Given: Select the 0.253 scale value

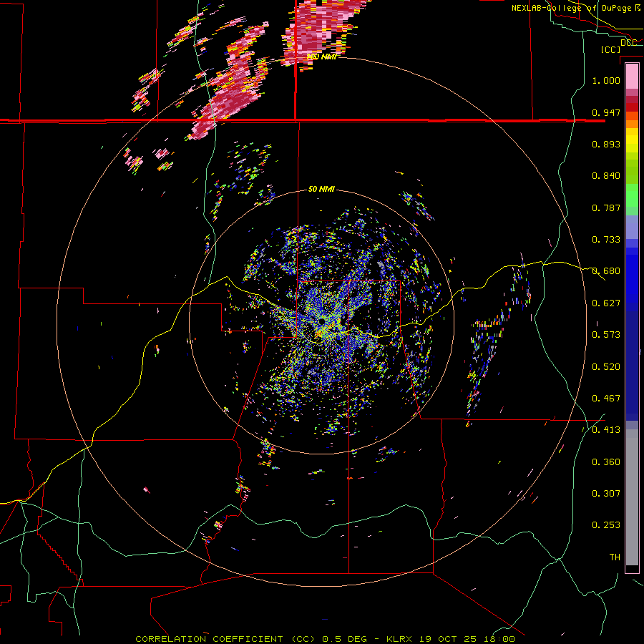Looking at the screenshot, I should (x=606, y=525).
